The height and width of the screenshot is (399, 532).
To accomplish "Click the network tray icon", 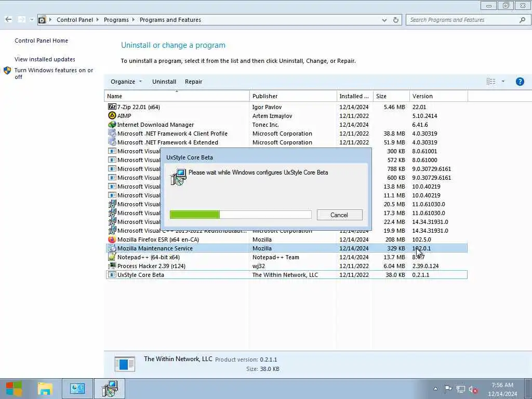I will (x=460, y=389).
